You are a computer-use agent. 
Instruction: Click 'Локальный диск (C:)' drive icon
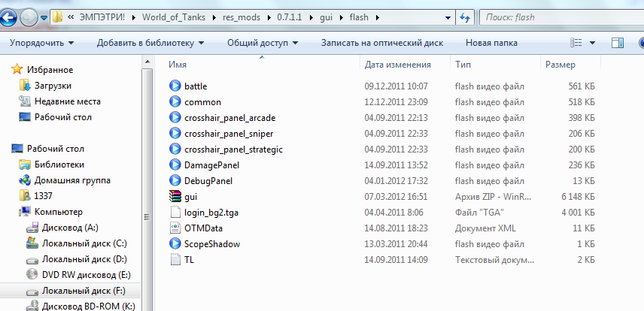[32, 243]
